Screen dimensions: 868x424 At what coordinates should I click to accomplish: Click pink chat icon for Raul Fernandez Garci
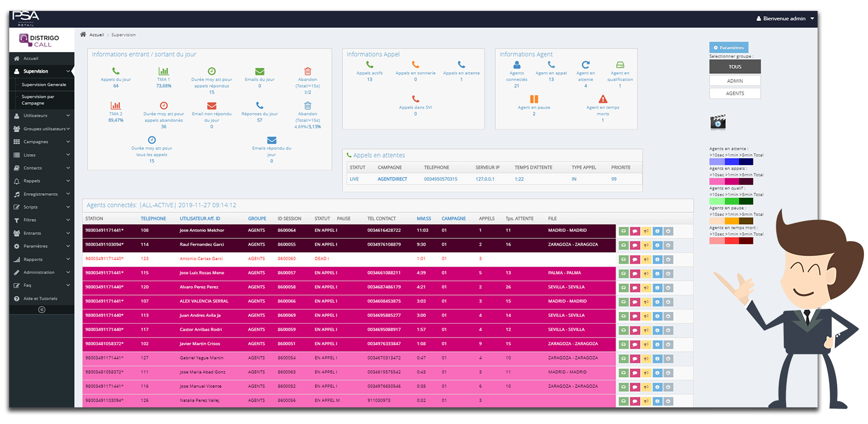tap(634, 245)
